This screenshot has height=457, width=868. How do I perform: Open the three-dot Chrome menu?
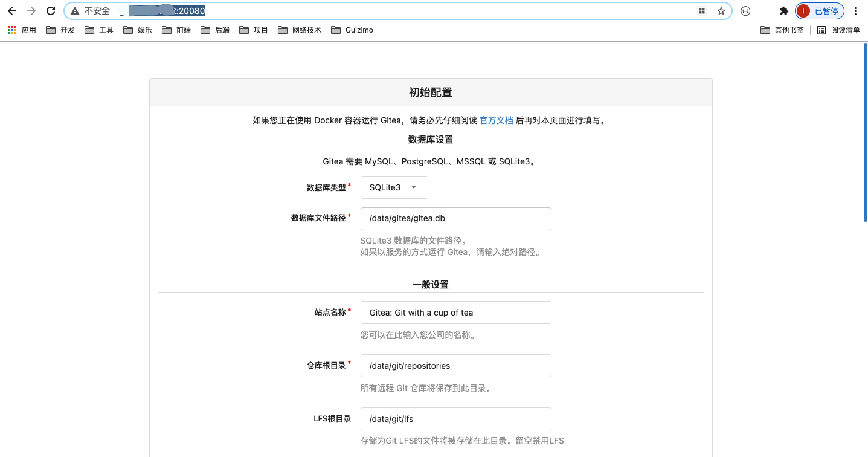(x=856, y=10)
